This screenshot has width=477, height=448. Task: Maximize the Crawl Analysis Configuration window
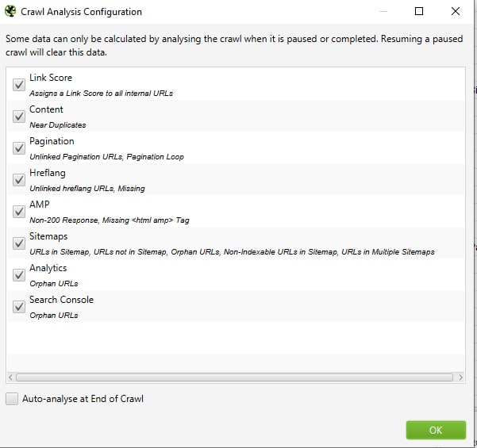click(x=419, y=11)
